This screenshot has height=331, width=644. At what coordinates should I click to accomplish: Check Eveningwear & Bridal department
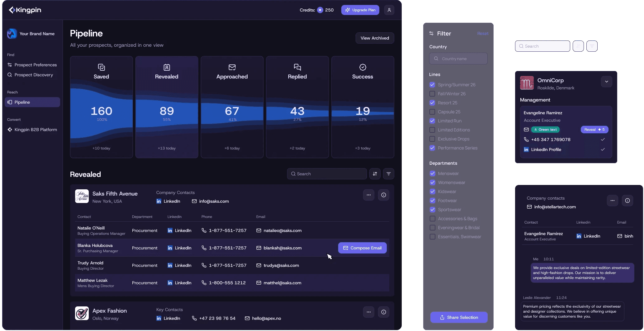click(x=433, y=228)
